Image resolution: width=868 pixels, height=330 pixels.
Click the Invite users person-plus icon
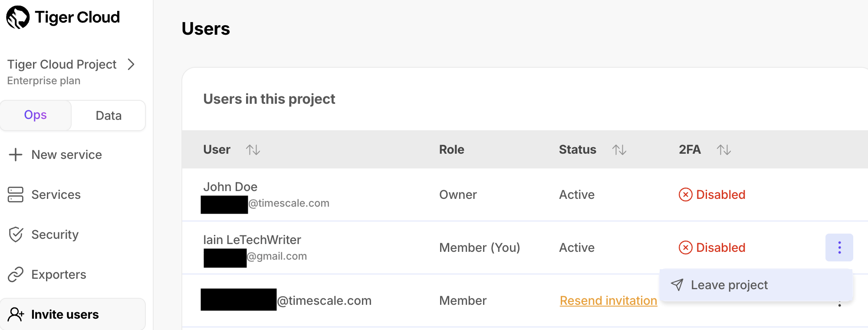(x=16, y=314)
